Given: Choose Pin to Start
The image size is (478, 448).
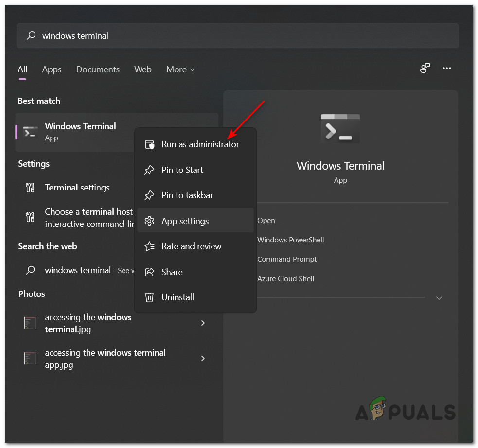Looking at the screenshot, I should coord(195,170).
